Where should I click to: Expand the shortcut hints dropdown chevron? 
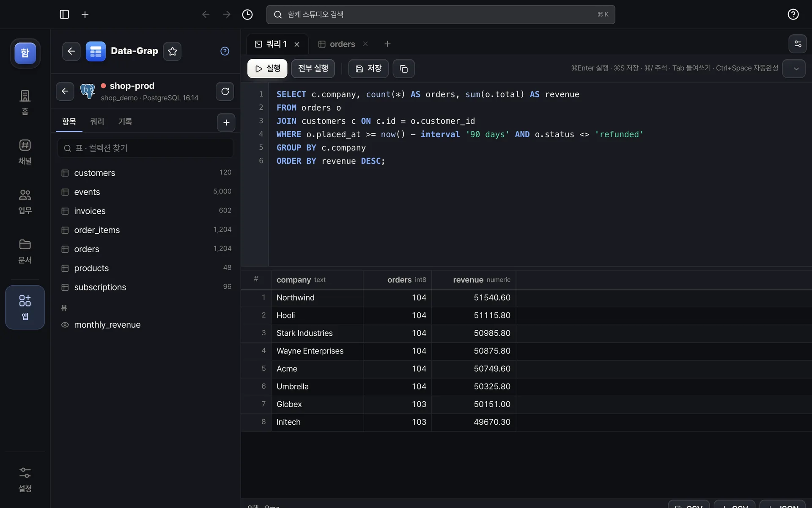[x=794, y=69]
